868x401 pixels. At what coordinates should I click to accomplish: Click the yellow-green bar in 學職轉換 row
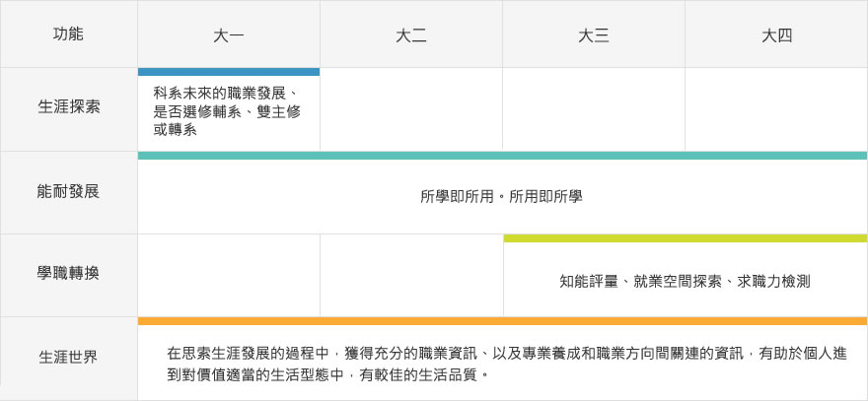(685, 237)
